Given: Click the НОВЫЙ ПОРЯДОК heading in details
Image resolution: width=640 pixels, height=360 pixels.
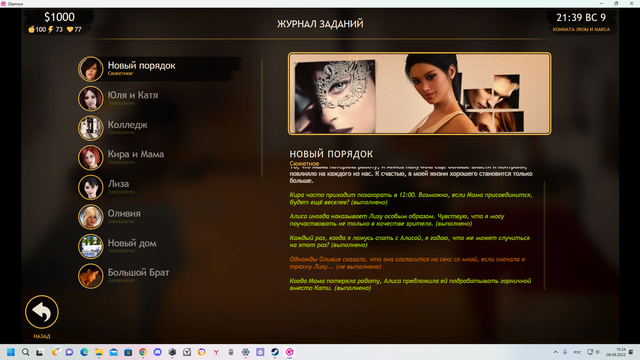Looking at the screenshot, I should (331, 154).
